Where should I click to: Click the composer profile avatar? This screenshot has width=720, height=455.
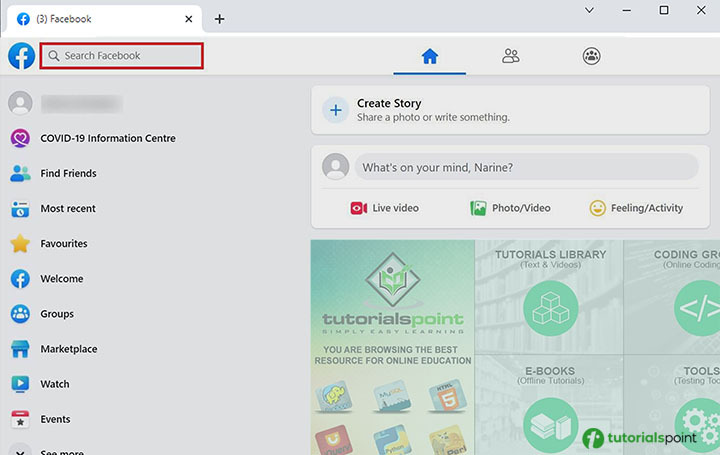(336, 166)
